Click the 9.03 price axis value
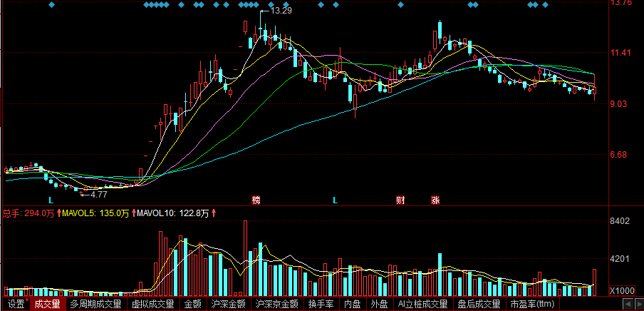 click(620, 104)
